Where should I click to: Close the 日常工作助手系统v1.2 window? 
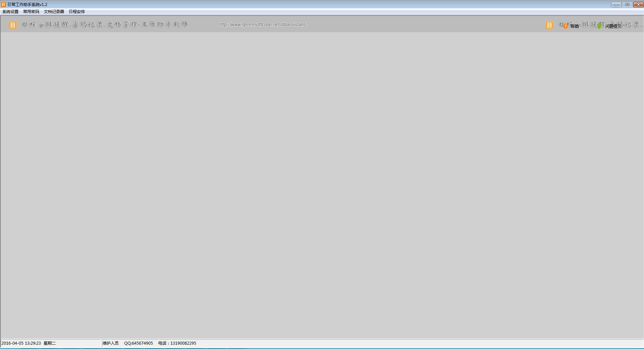tap(638, 4)
